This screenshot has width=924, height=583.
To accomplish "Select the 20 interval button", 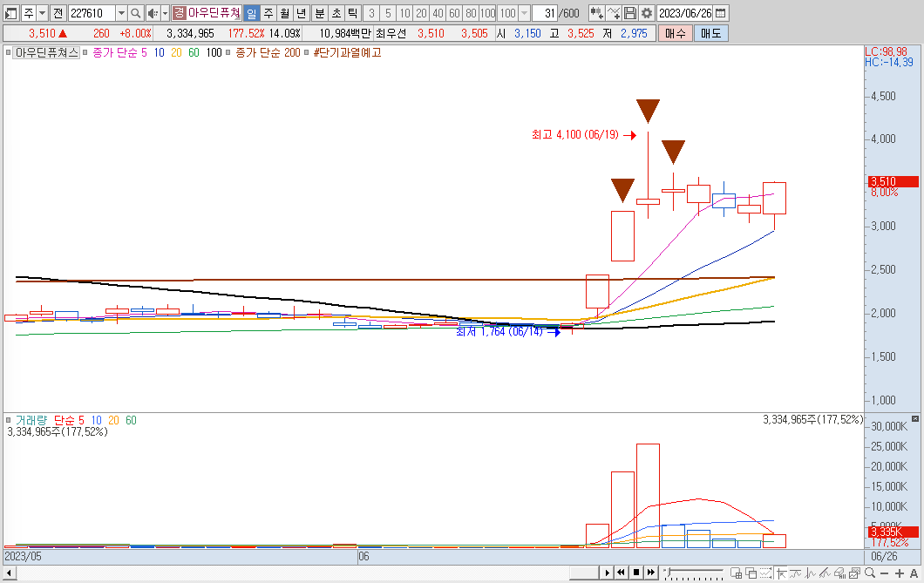I will coord(421,13).
